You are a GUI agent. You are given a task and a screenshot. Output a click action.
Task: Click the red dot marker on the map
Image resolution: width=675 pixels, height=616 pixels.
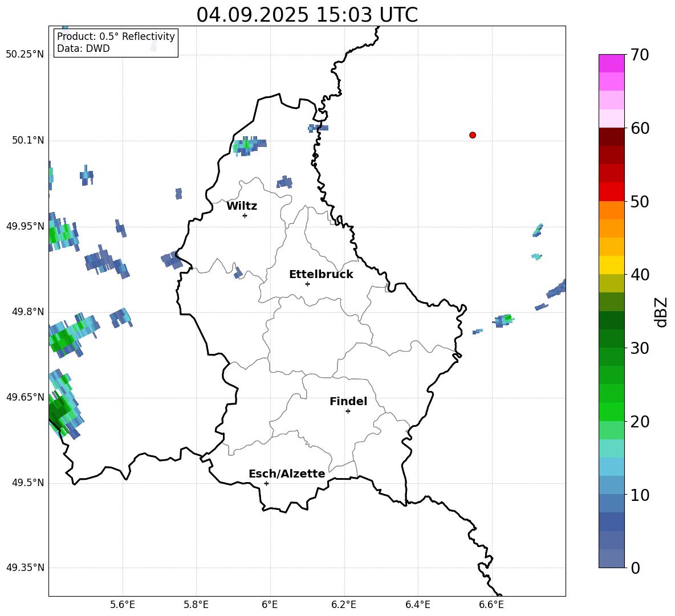pyautogui.click(x=472, y=135)
